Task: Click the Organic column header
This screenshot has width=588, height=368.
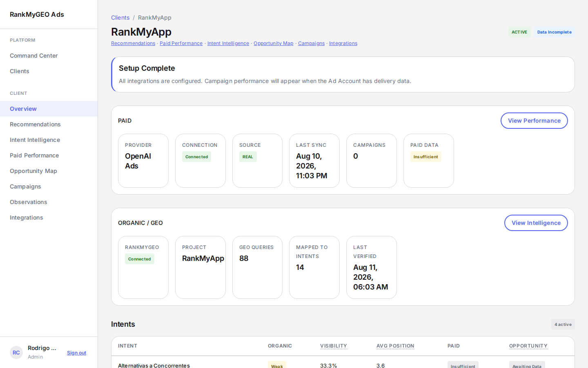Action: coord(280,346)
